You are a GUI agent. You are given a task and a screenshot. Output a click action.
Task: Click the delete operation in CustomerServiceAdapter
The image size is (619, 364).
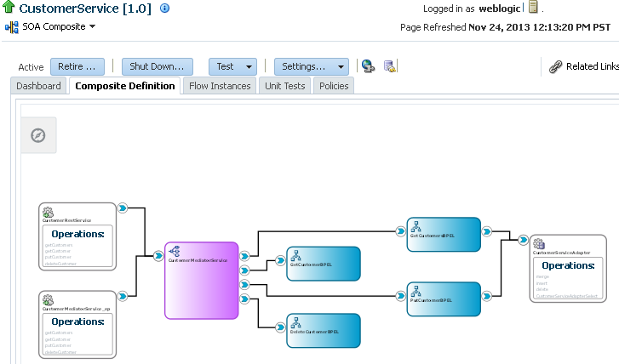pos(542,289)
